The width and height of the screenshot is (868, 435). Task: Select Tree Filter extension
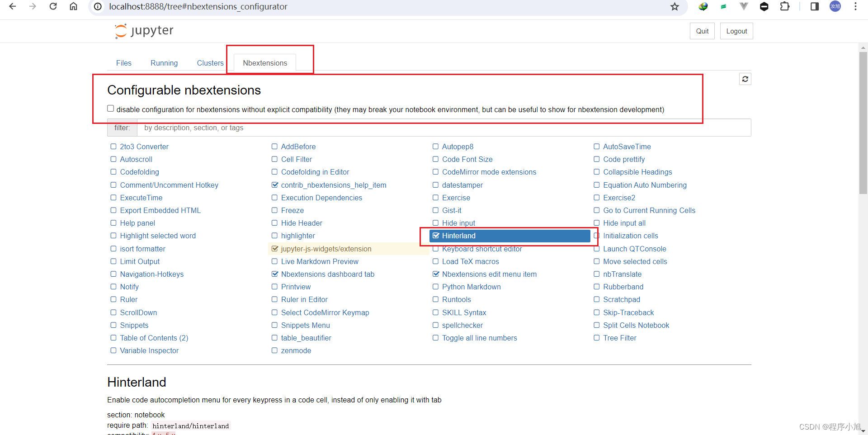tap(619, 338)
